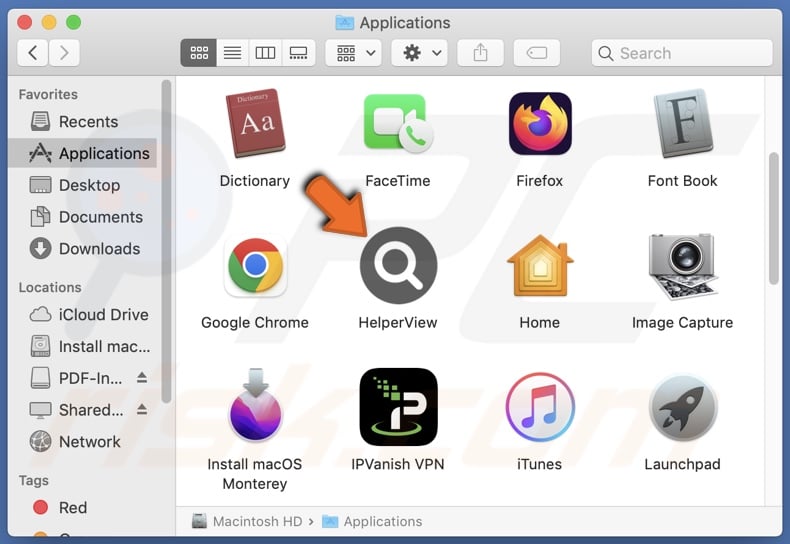Screen dimensions: 790x544
Task: Open Network in the sidebar
Action: [x=83, y=442]
